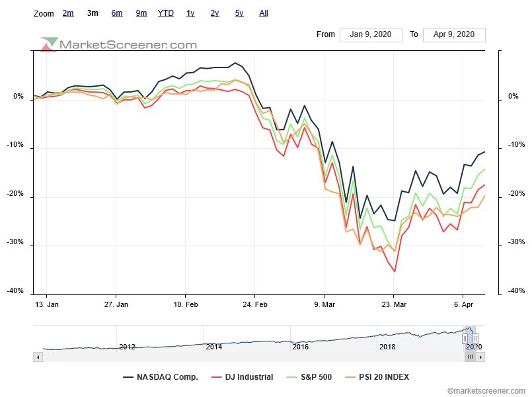Click the 2016 label in navigator
The height and width of the screenshot is (397, 532).
[301, 347]
